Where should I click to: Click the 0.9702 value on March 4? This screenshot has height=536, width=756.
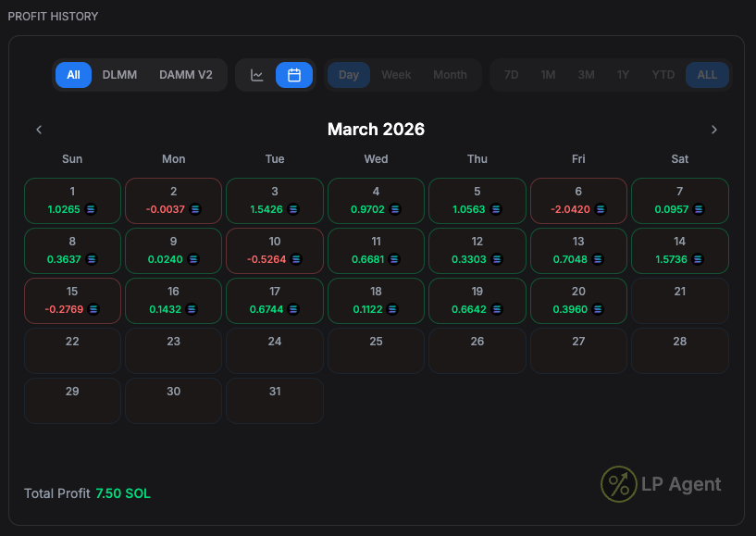click(x=367, y=209)
